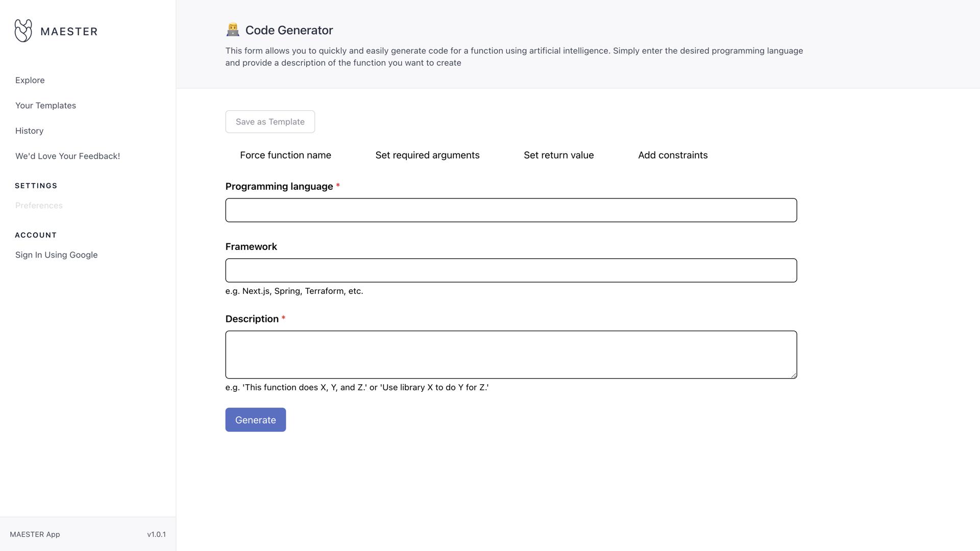980x551 pixels.
Task: Click the Code Generator emoji icon
Action: [x=233, y=30]
